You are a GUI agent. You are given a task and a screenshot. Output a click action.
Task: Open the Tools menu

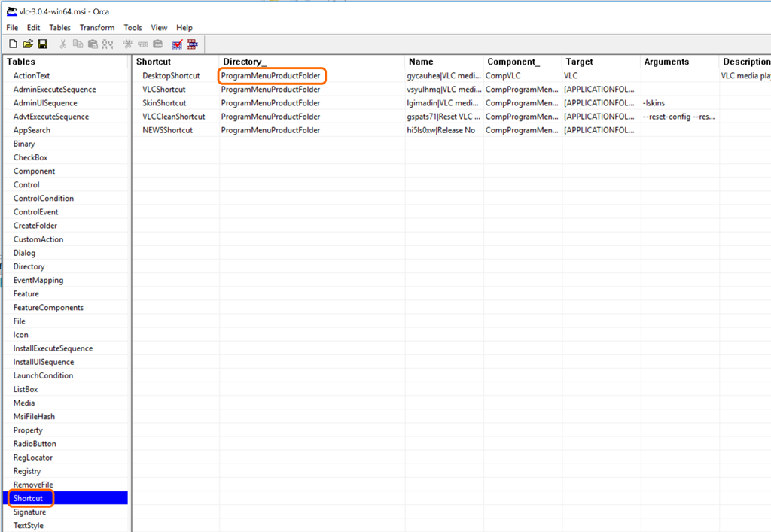133,28
